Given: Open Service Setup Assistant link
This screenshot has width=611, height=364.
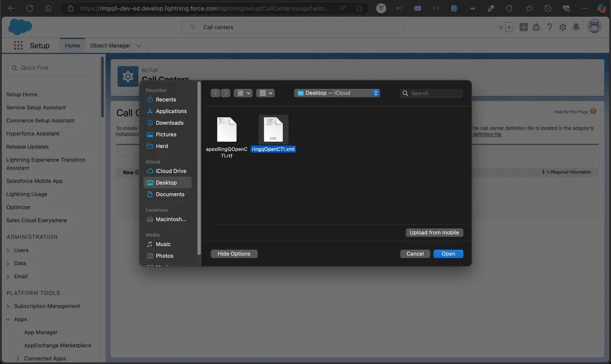Looking at the screenshot, I should [36, 107].
